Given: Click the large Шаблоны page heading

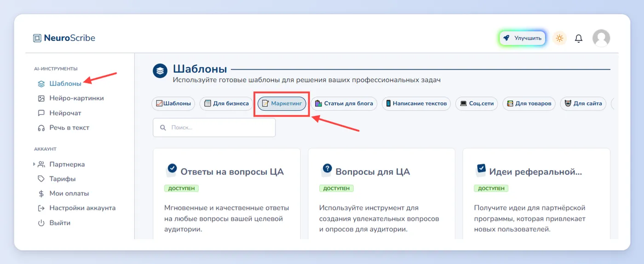Looking at the screenshot, I should click(200, 69).
